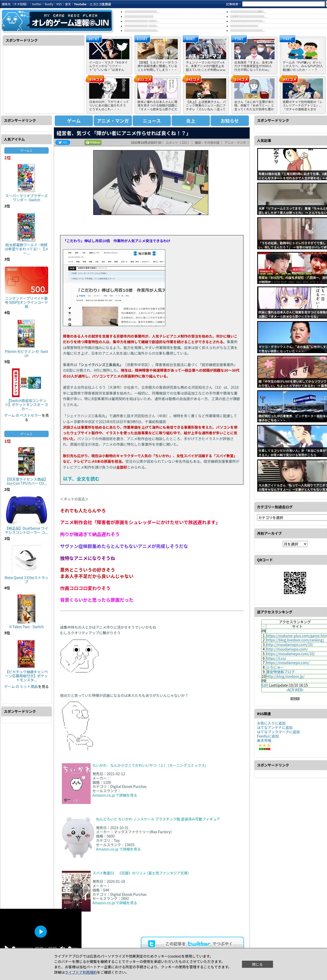Click the anime girl article header image
This screenshot has height=980, width=327.
[x=151, y=182]
